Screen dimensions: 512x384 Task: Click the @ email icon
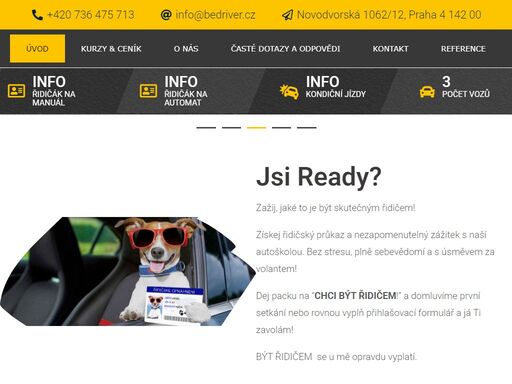point(166,15)
